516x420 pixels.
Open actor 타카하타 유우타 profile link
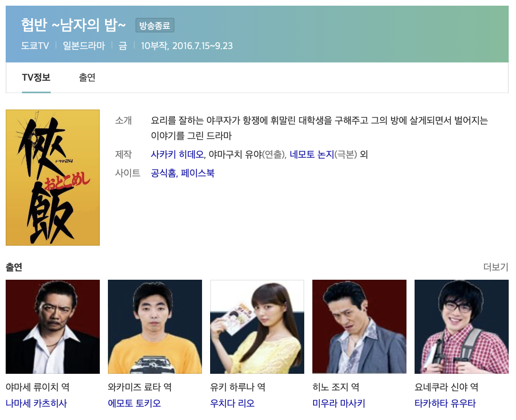point(445,403)
